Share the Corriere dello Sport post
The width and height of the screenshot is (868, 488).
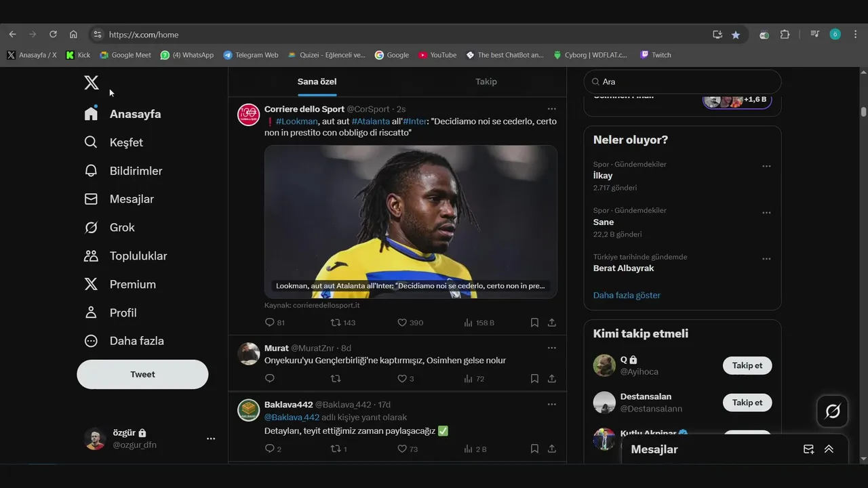tap(552, 323)
